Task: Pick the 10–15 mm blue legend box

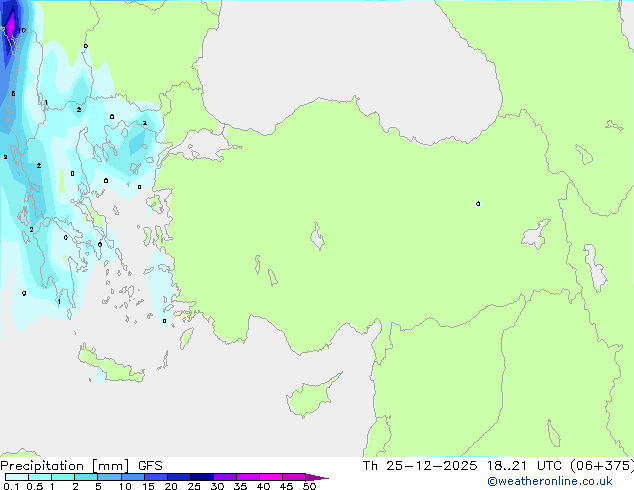Action: pos(133,477)
